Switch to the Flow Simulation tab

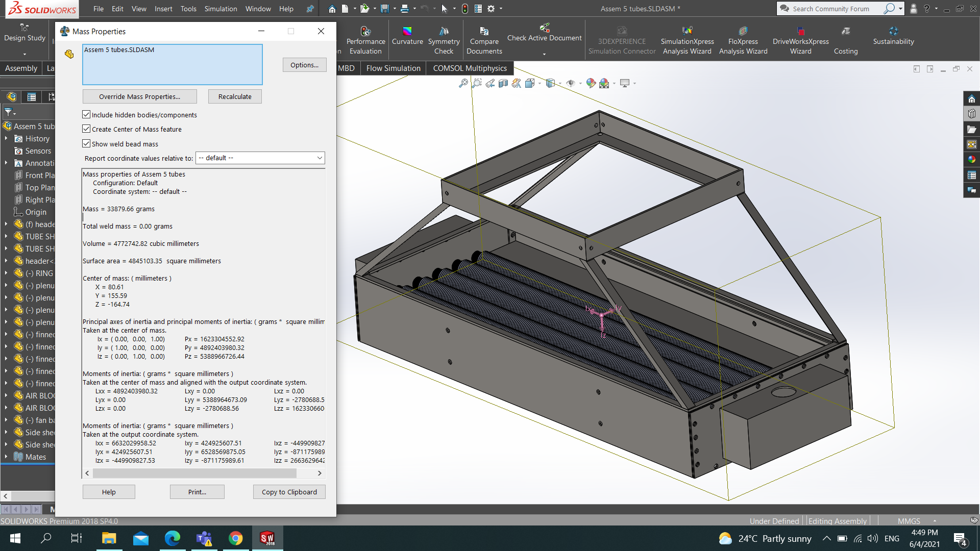[x=393, y=68]
